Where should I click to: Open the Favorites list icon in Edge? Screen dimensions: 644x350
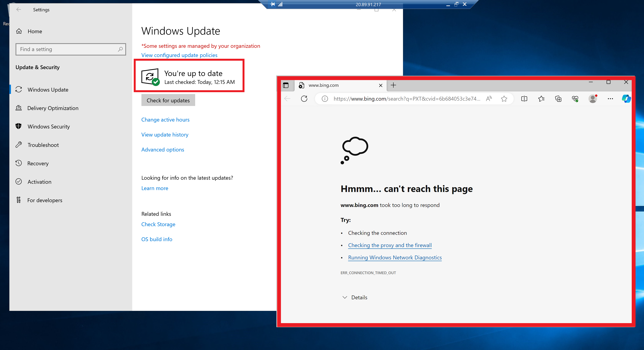541,99
